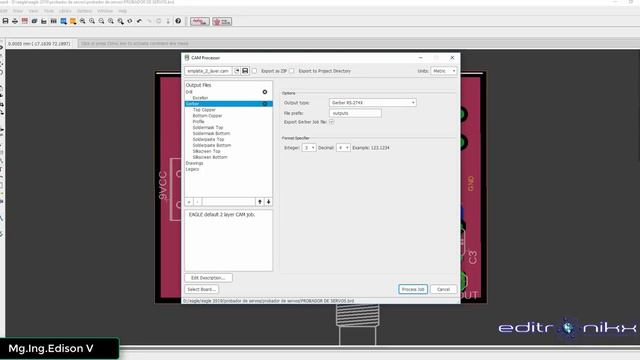
Task: Enable the Export as ZIP checkbox
Action: click(254, 71)
